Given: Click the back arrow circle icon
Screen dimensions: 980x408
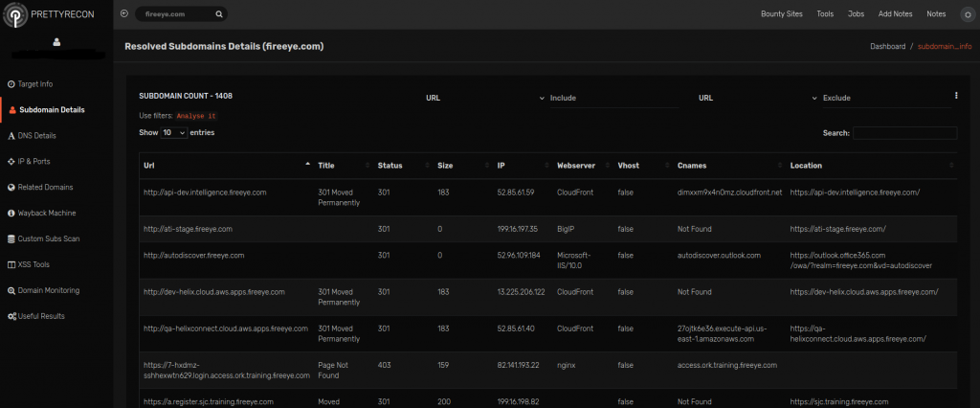Looking at the screenshot, I should tap(124, 13).
